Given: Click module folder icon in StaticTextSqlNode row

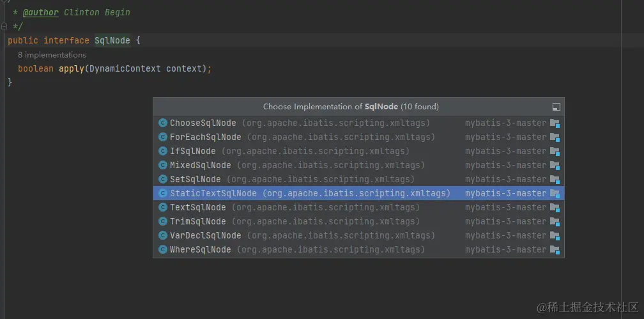Looking at the screenshot, I should tap(555, 194).
